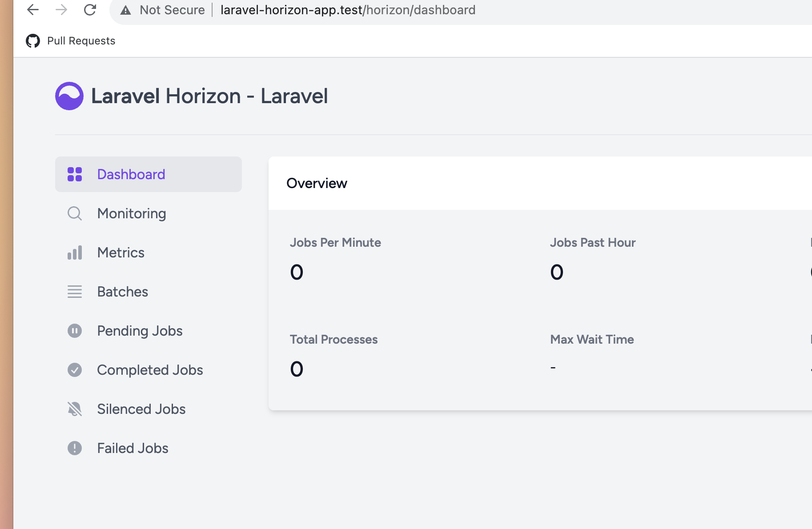Image resolution: width=812 pixels, height=529 pixels.
Task: Click the Silenced Jobs muted-bell icon
Action: pos(75,409)
